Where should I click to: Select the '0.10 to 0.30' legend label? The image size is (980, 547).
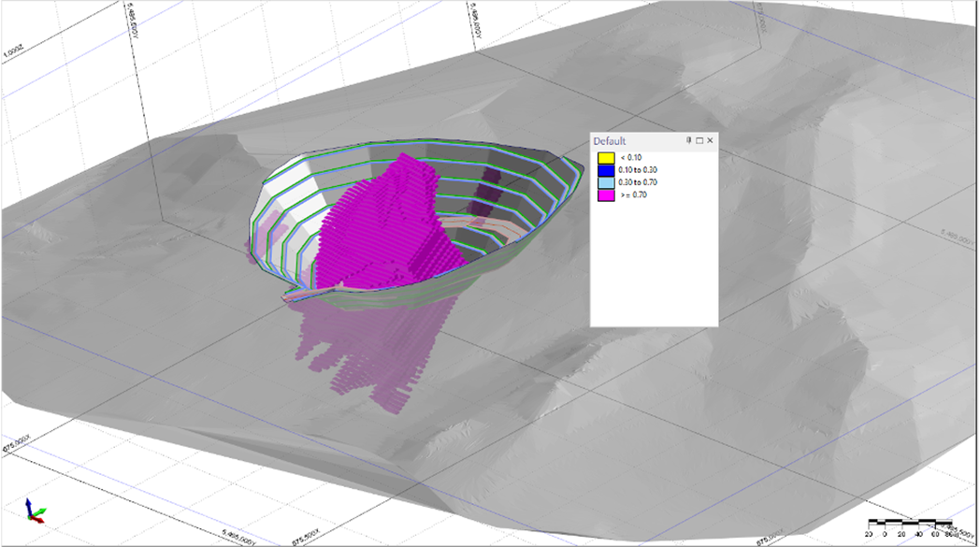[x=638, y=169]
